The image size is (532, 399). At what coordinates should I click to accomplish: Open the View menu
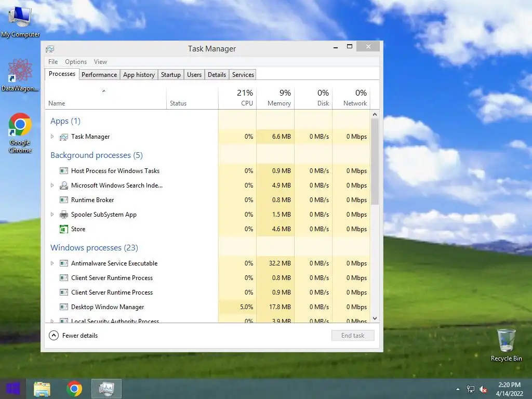pyautogui.click(x=100, y=62)
